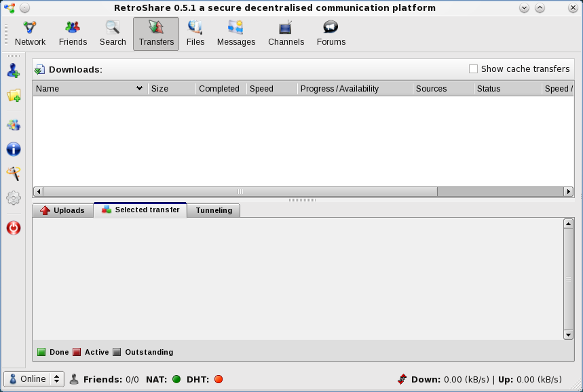Viewport: 583px width, 392px height.
Task: Open the Files page
Action: (195, 34)
